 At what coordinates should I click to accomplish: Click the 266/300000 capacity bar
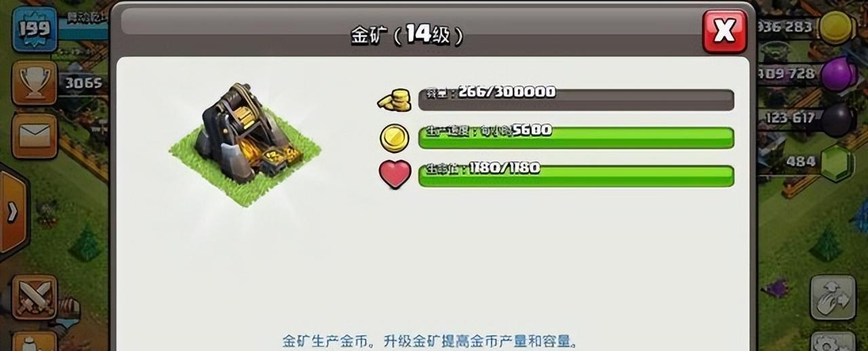pos(576,100)
